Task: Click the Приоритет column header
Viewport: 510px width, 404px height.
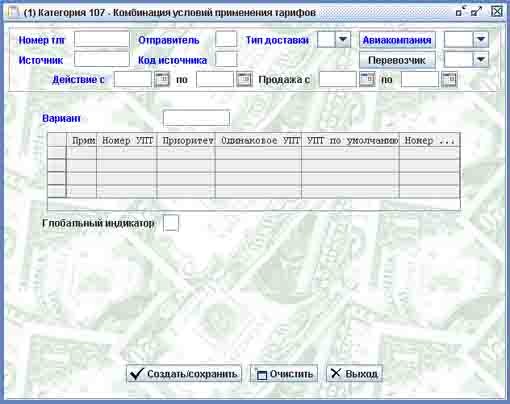Action: tap(186, 140)
